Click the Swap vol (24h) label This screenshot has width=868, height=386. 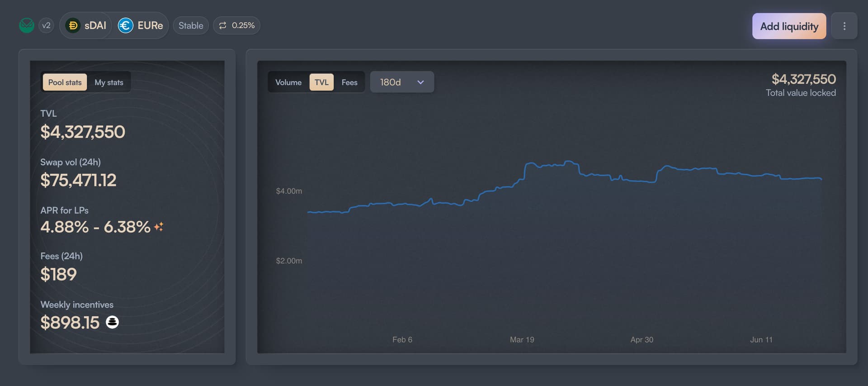(x=71, y=162)
